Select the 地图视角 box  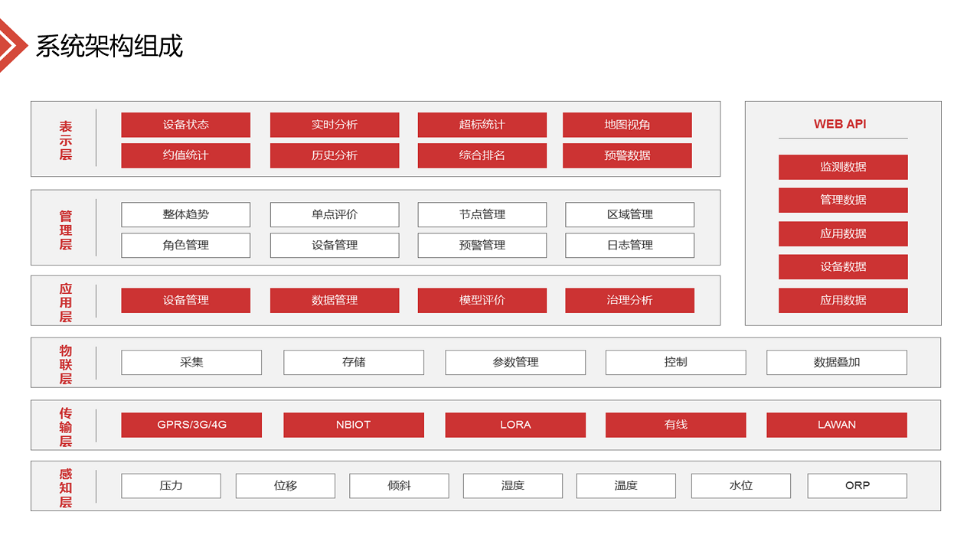627,125
